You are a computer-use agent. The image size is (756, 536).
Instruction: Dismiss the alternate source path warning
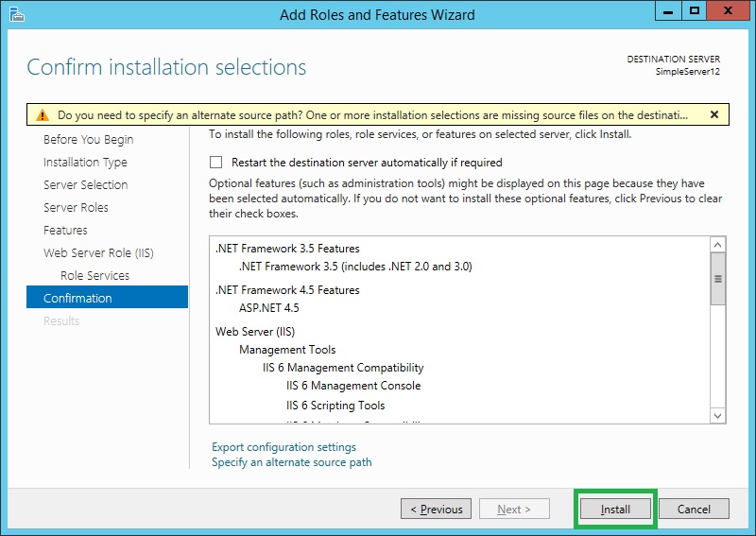(714, 114)
